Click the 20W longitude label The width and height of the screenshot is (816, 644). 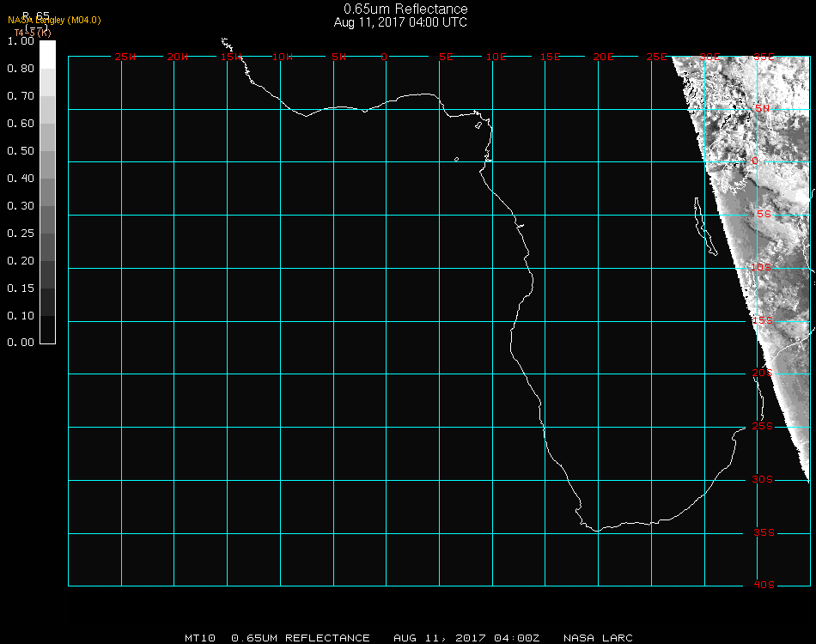click(x=178, y=57)
